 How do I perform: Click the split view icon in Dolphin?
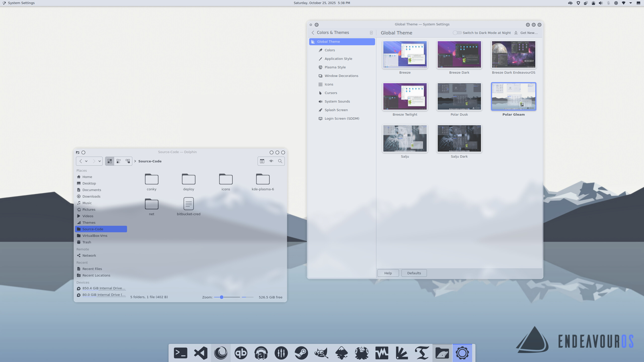point(262,161)
